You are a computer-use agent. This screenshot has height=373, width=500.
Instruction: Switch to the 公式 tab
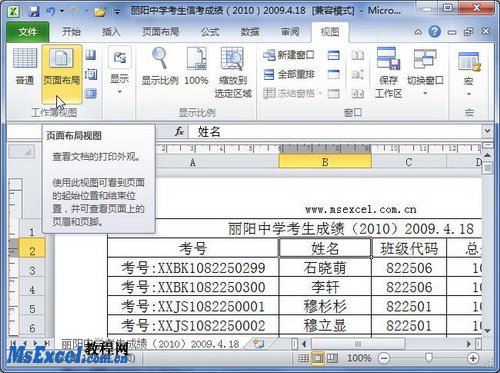tap(210, 32)
